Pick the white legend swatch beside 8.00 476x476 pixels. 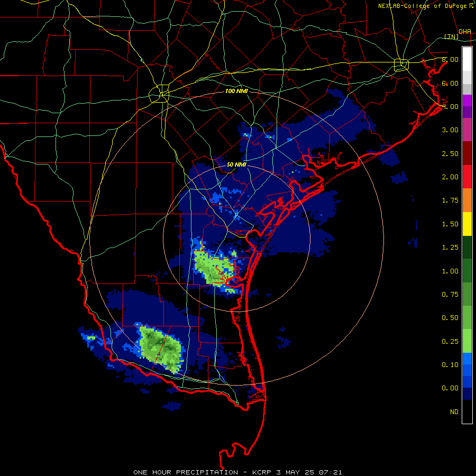click(x=467, y=59)
